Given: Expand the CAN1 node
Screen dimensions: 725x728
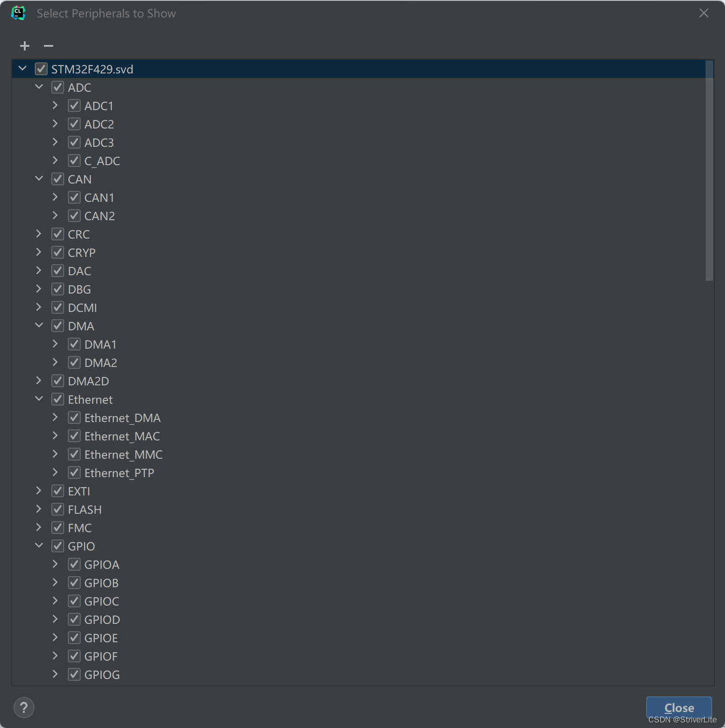Looking at the screenshot, I should pyautogui.click(x=55, y=197).
